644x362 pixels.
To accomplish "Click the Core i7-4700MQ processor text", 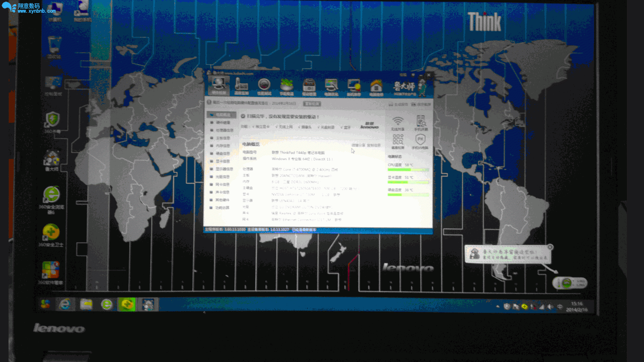I will 305,169.
